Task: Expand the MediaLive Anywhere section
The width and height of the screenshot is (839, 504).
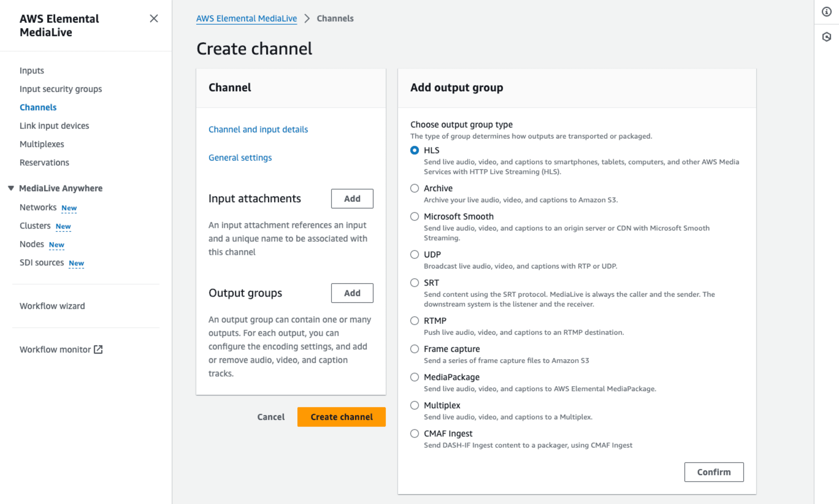Action: pos(11,187)
